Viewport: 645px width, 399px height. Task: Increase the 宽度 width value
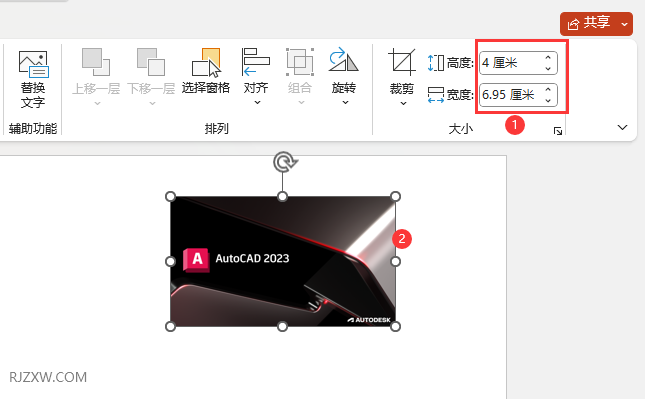[548, 89]
